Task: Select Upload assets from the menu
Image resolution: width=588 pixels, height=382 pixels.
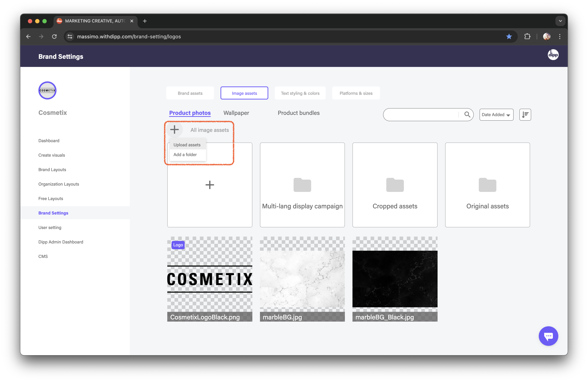Action: click(x=188, y=145)
